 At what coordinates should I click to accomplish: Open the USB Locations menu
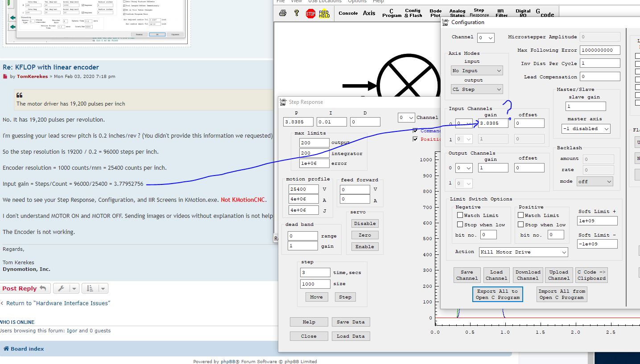[325, 1]
